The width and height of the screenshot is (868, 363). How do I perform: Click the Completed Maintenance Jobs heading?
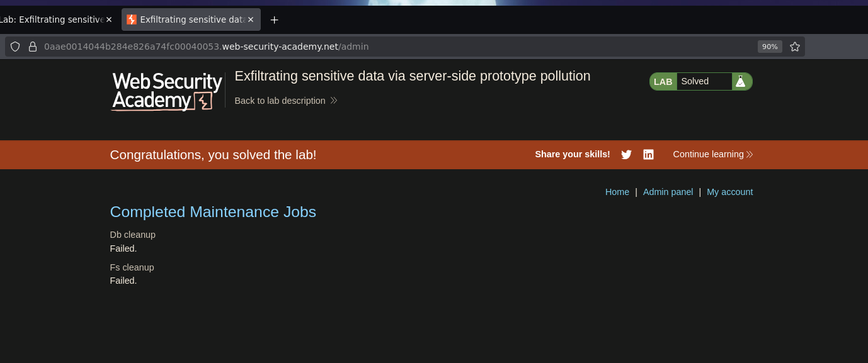(x=213, y=212)
